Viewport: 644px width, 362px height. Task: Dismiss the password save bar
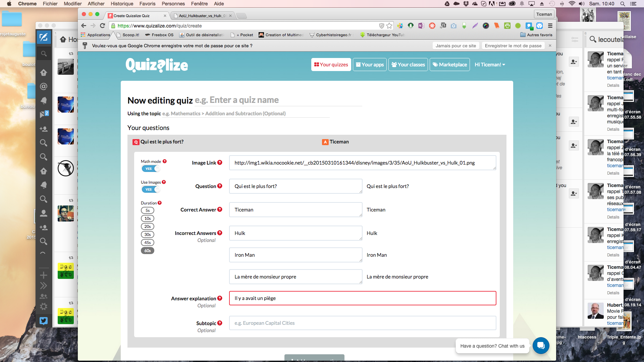pyautogui.click(x=550, y=46)
